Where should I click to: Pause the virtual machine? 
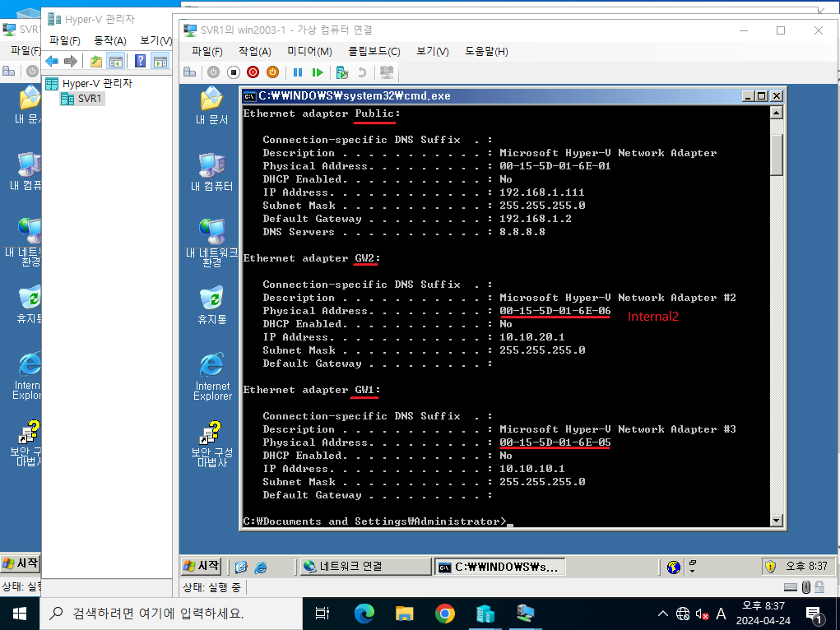[x=298, y=72]
